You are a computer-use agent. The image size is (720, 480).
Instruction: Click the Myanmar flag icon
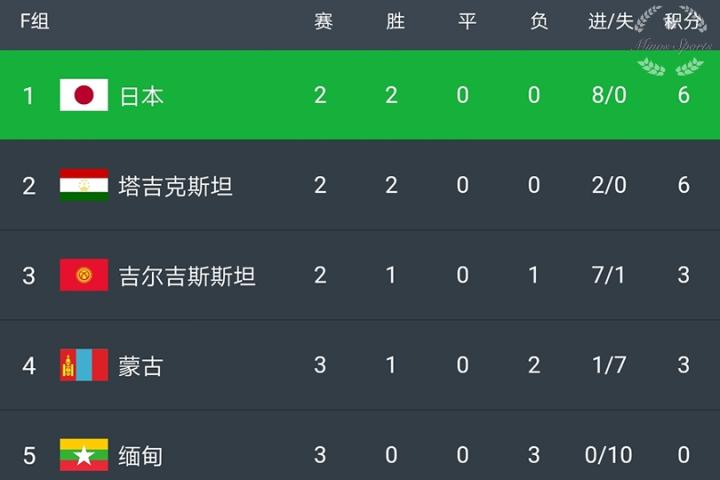[x=84, y=455]
